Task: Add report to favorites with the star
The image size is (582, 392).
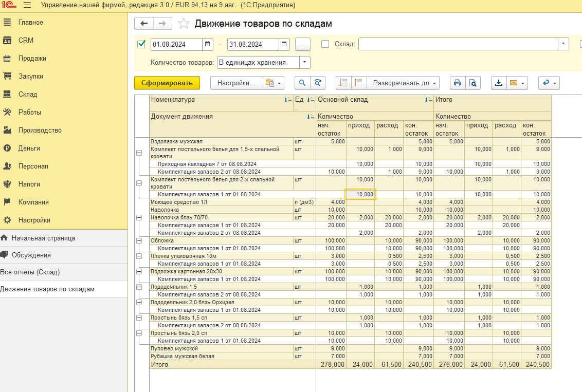Action: (184, 23)
